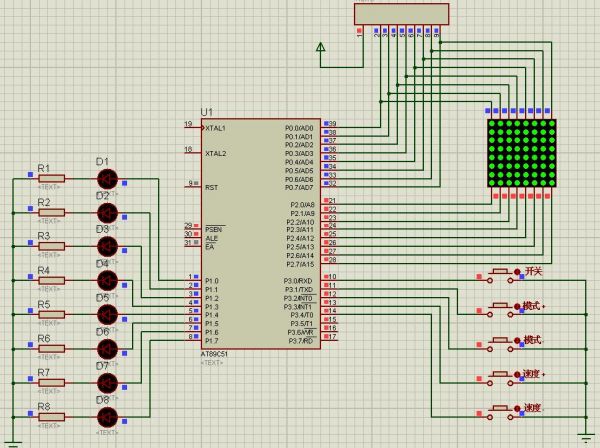Click resistor R5 component

50,315
